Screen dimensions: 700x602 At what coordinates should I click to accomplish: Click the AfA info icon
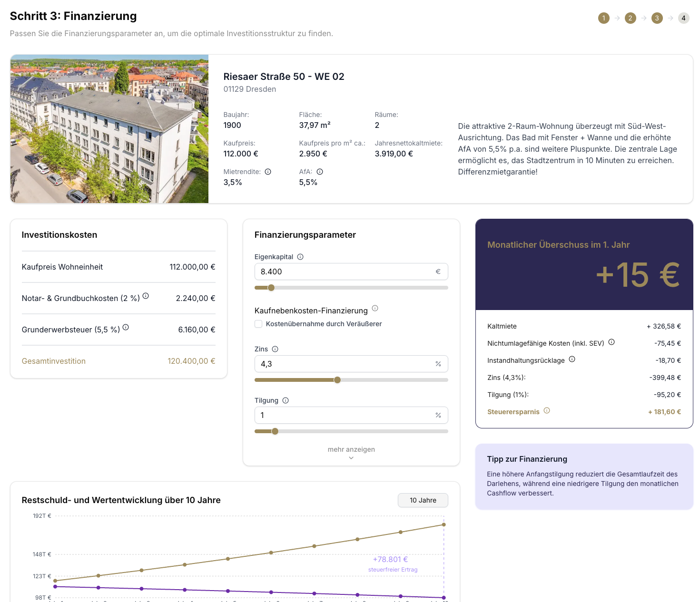pos(320,172)
